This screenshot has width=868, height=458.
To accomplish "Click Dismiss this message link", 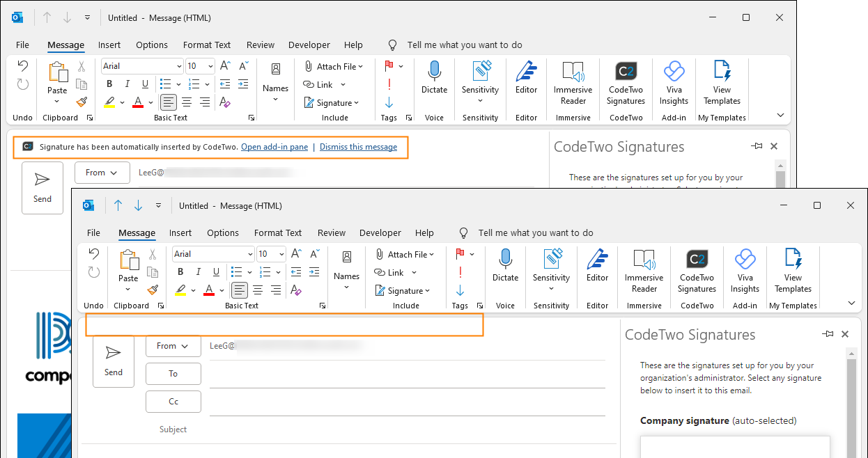I will pos(358,147).
